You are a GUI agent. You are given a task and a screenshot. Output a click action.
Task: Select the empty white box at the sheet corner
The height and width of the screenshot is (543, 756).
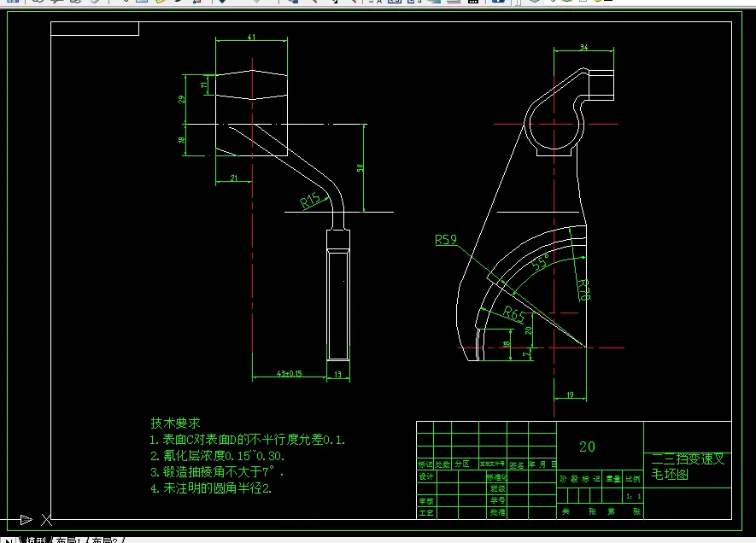pos(95,28)
